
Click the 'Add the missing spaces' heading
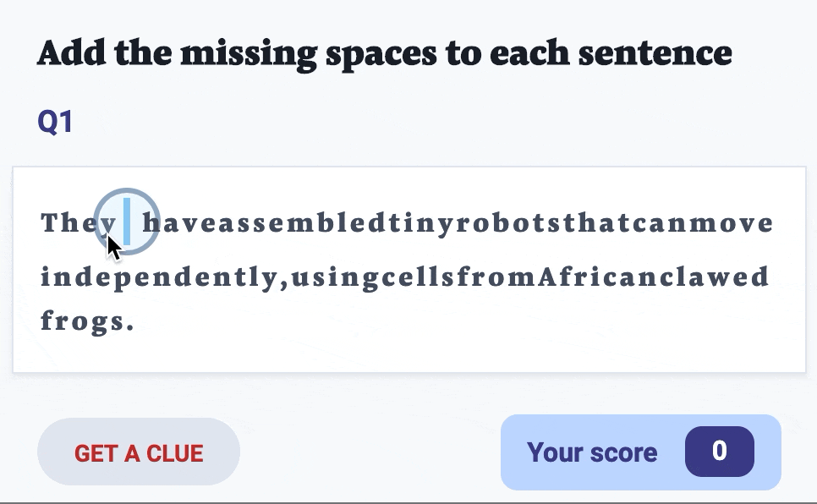tap(384, 53)
